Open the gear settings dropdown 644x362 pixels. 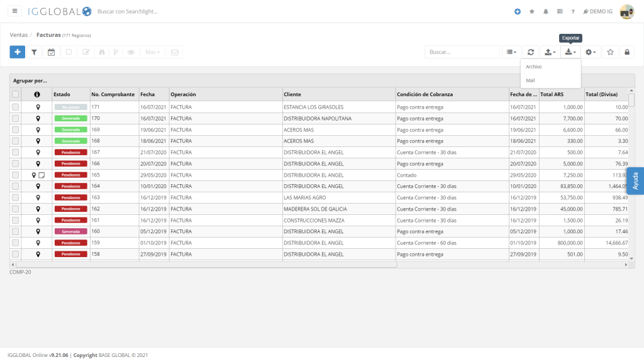[x=591, y=52]
